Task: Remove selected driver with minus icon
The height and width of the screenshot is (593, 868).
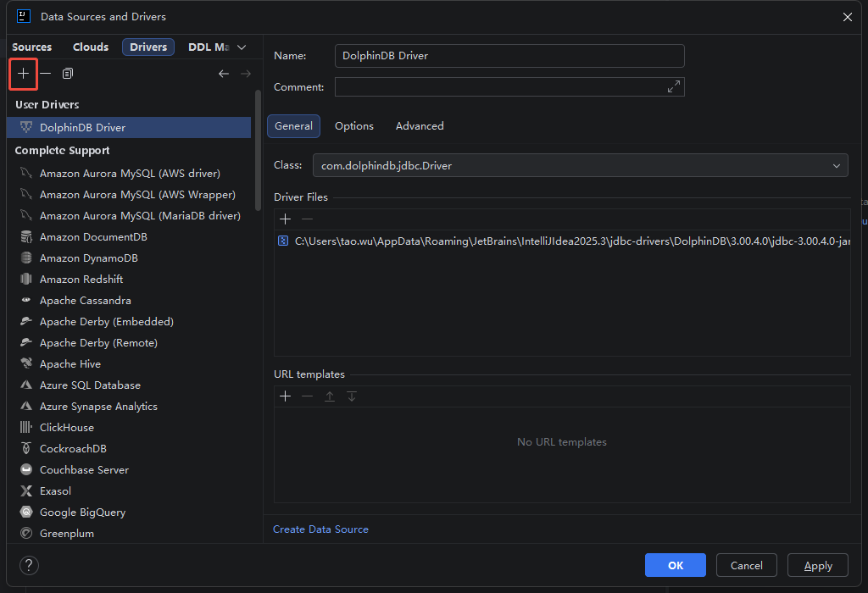Action: [x=46, y=74]
